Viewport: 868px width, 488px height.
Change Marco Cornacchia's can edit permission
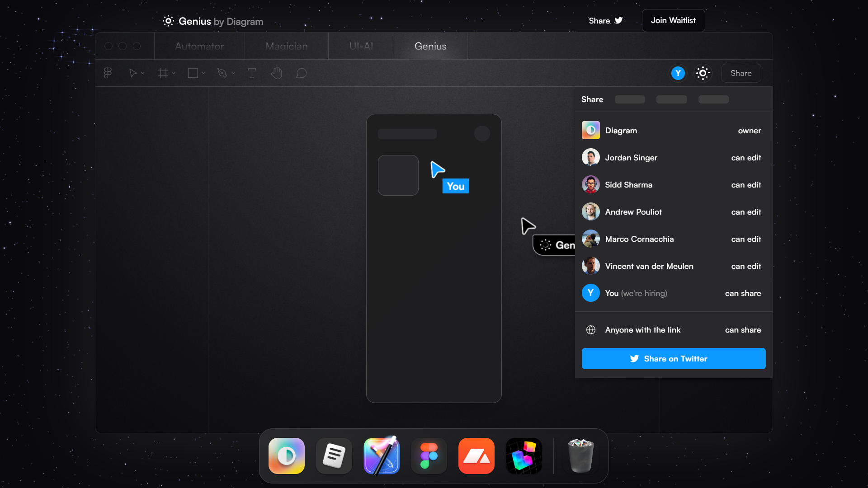click(x=746, y=239)
